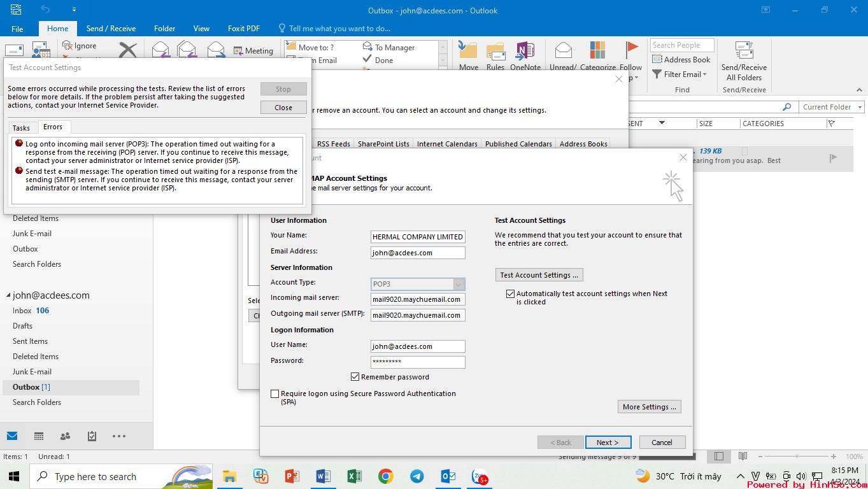This screenshot has height=489, width=868.
Task: Select Outbox [1] folder
Action: coord(70,387)
